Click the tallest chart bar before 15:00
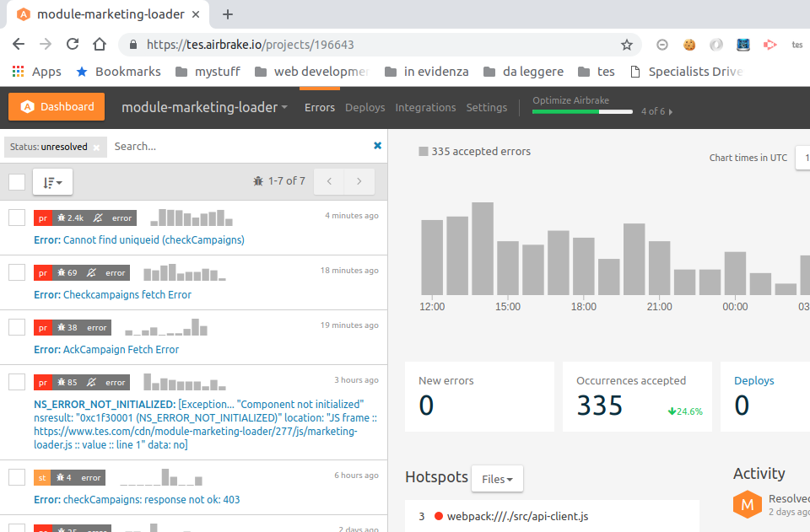810x532 pixels. click(483, 249)
